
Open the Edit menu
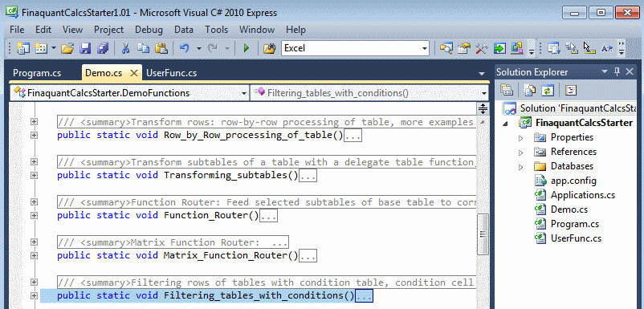point(43,30)
